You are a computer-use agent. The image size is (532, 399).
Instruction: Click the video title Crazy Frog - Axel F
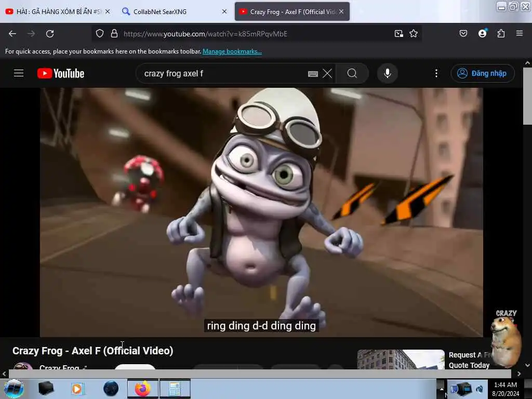tap(92, 351)
